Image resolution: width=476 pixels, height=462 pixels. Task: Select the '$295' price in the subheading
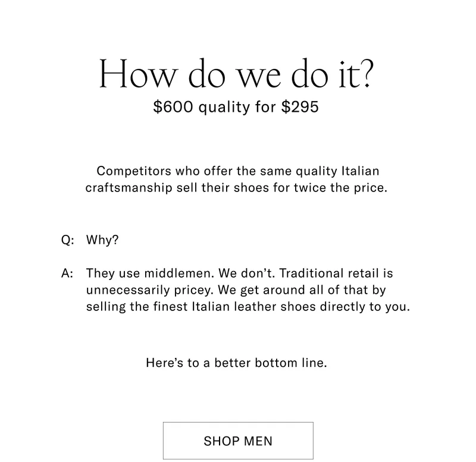[x=300, y=108]
